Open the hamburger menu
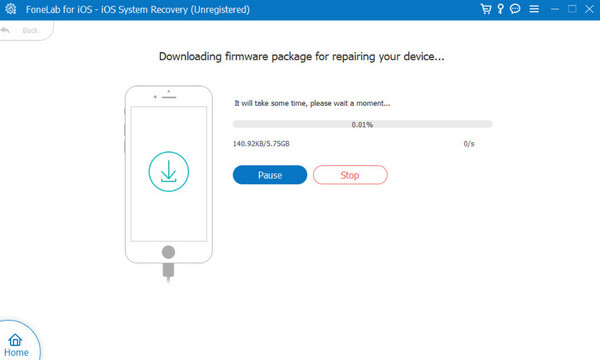 [x=534, y=9]
